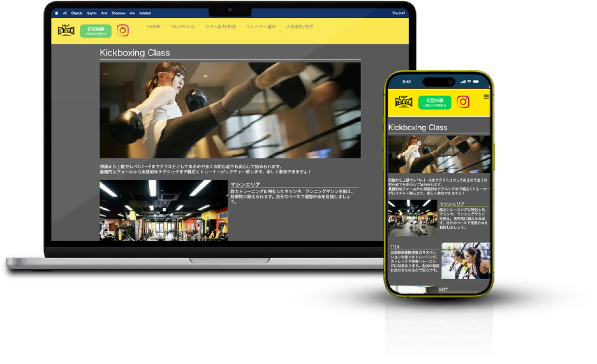Tap the TRX heading on the phone
The width and height of the screenshot is (597, 364).
pyautogui.click(x=395, y=247)
